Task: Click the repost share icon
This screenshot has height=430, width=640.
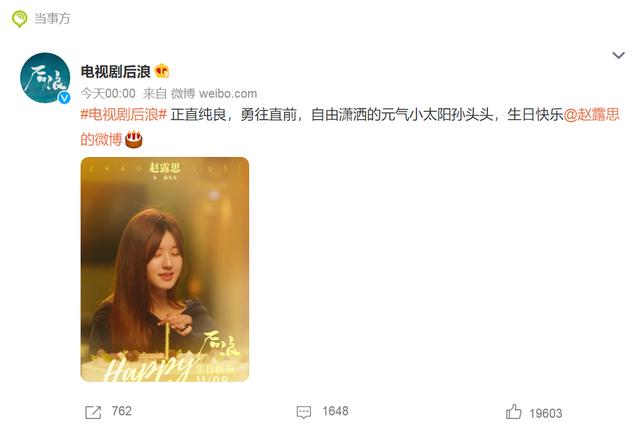Action: tap(93, 412)
